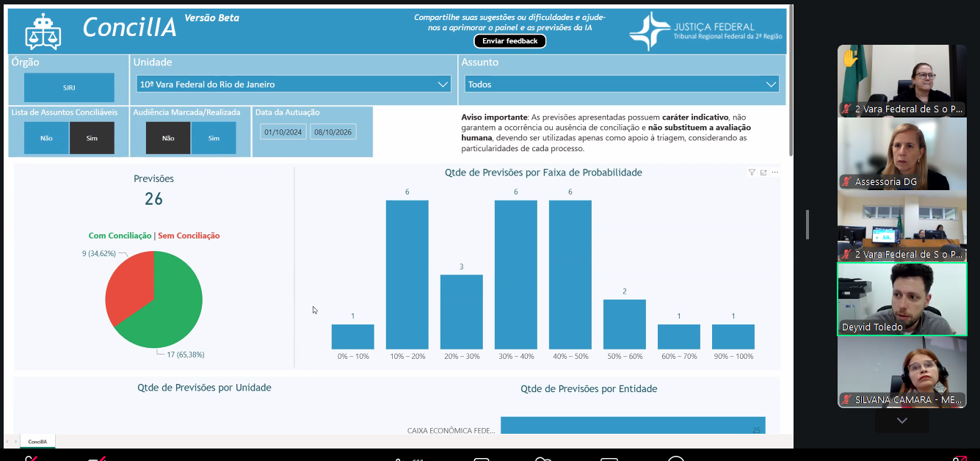Click the muted mic icon beside Assessoria DG
Viewport: 980px width, 461px height.
847,182
